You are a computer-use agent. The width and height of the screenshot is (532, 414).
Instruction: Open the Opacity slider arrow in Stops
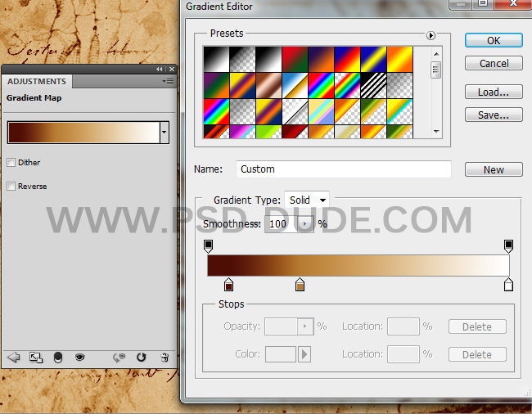coord(305,326)
